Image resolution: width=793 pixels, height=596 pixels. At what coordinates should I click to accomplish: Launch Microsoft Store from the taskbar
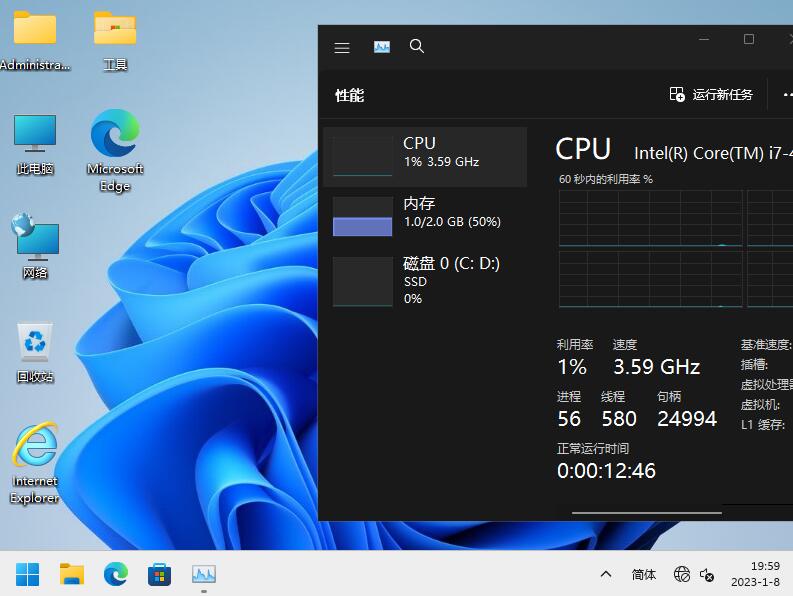pos(160,574)
